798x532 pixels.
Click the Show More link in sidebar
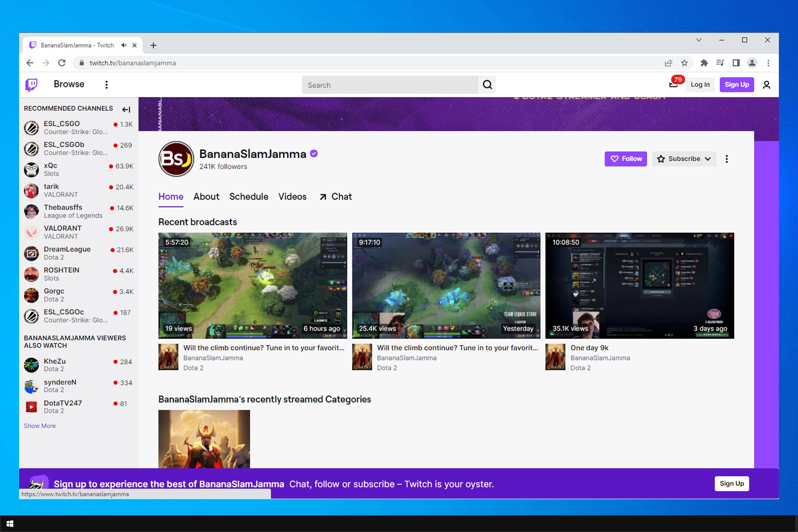[x=39, y=426]
